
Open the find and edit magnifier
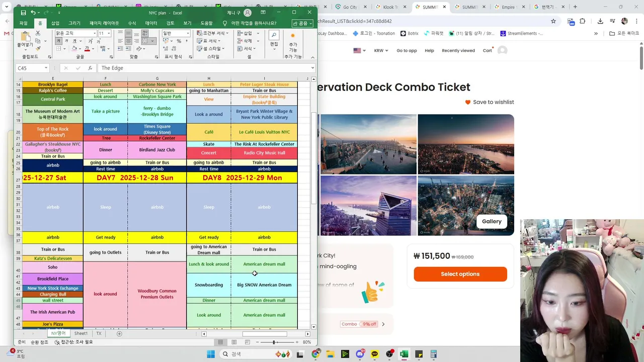274,35
